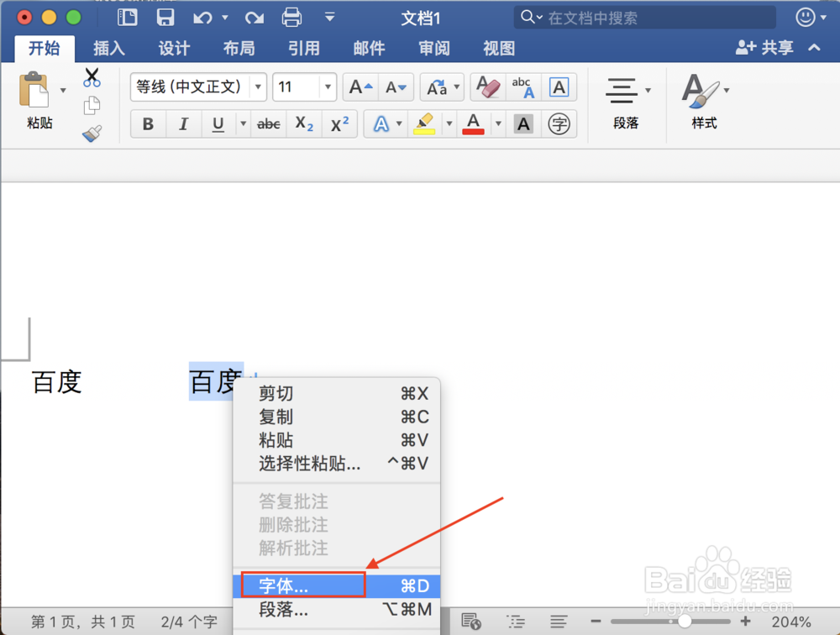Open the Print icon in the toolbar

tap(291, 18)
